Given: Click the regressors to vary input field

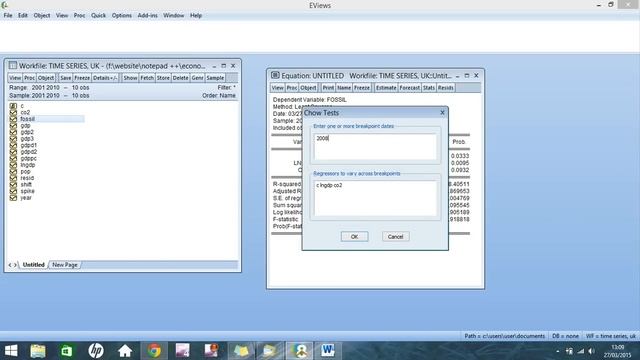Looking at the screenshot, I should tap(375, 198).
